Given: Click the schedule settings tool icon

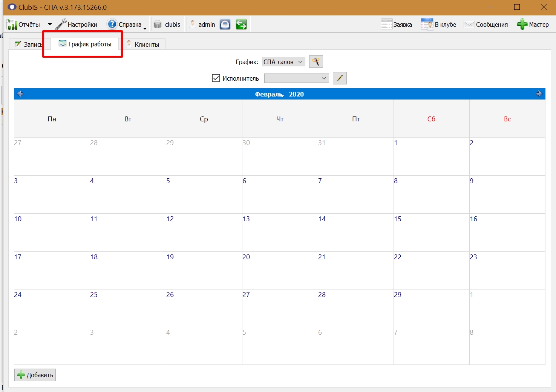Looking at the screenshot, I should (x=316, y=61).
